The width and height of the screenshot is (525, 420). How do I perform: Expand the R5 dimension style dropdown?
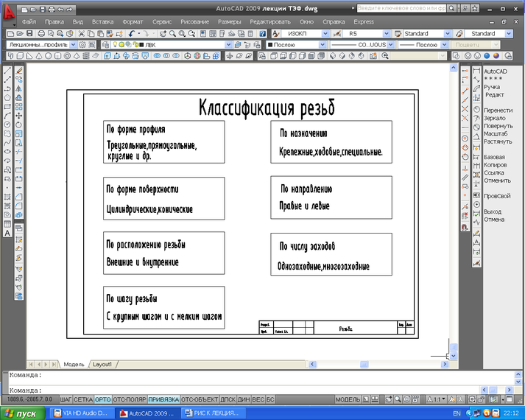387,34
